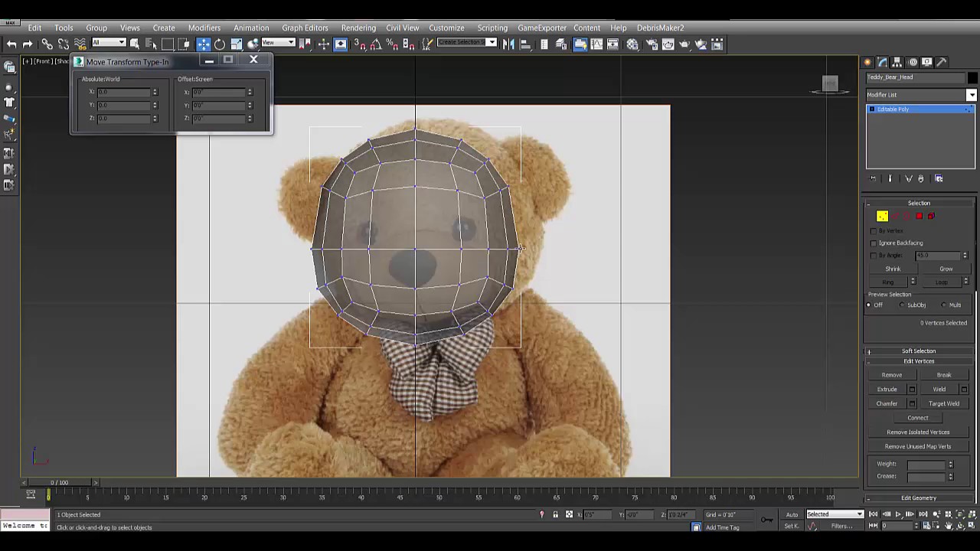Open the reference coordinate system 'View' dropdown
The image size is (980, 551).
click(279, 43)
